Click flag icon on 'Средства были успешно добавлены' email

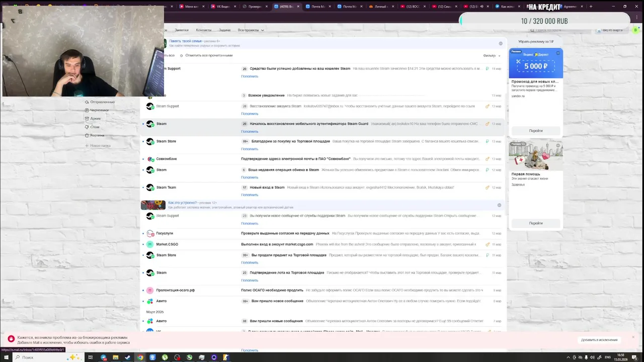[x=487, y=68]
